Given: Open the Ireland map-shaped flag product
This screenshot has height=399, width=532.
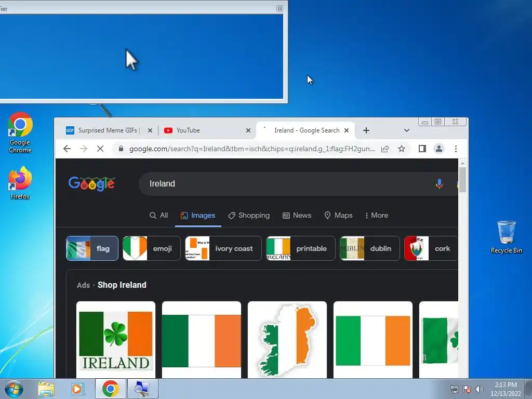Looking at the screenshot, I should (x=287, y=340).
